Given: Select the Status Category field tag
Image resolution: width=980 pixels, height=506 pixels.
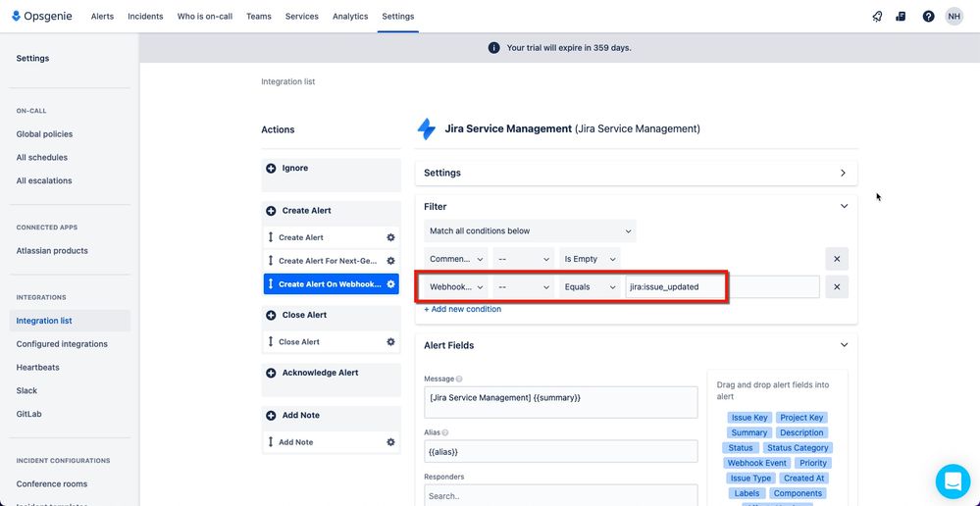Looking at the screenshot, I should point(798,448).
